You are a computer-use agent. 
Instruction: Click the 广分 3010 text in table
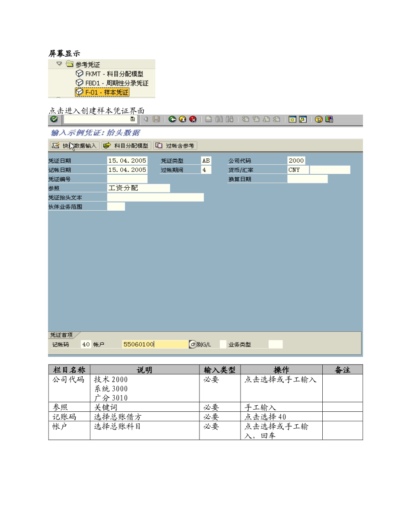pos(111,398)
